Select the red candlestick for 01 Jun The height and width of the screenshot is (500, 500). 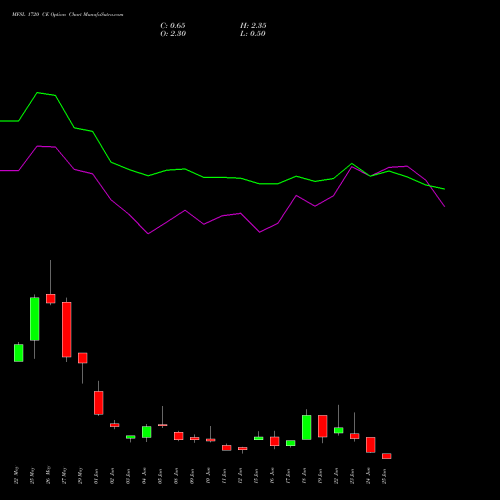click(99, 403)
